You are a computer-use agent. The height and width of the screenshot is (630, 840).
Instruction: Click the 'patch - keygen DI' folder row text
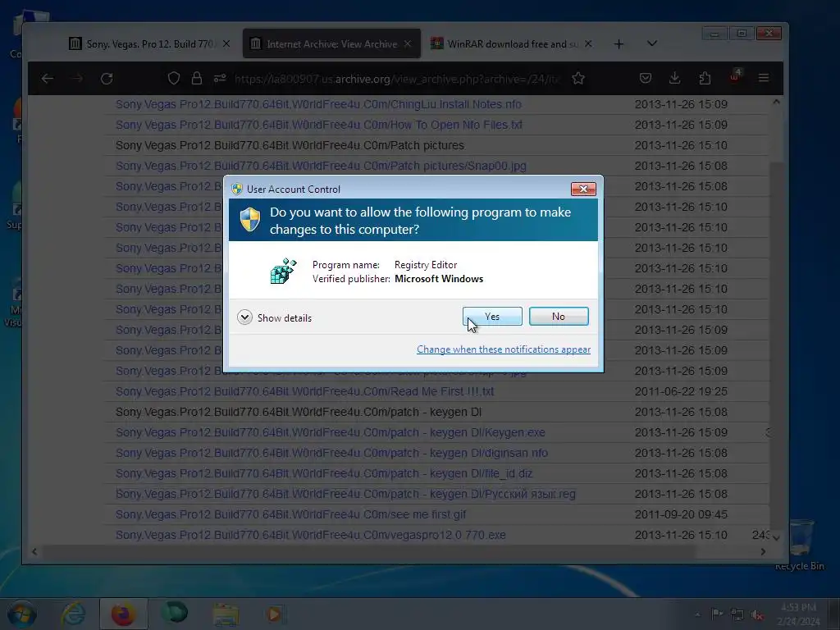299,412
